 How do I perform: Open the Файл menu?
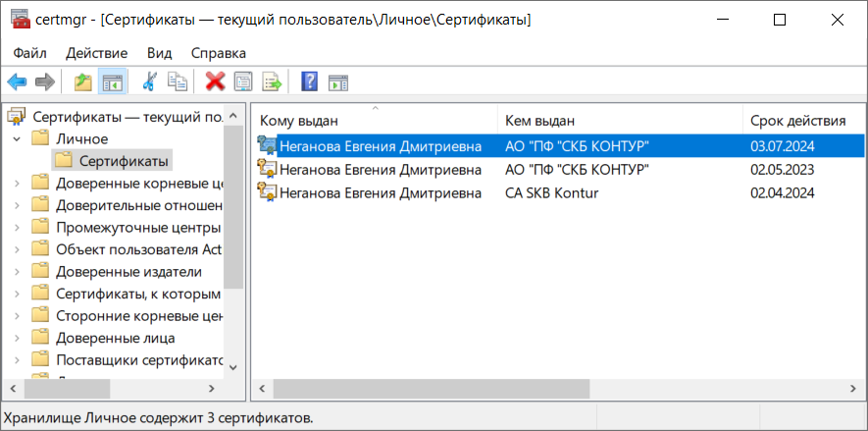pyautogui.click(x=29, y=53)
